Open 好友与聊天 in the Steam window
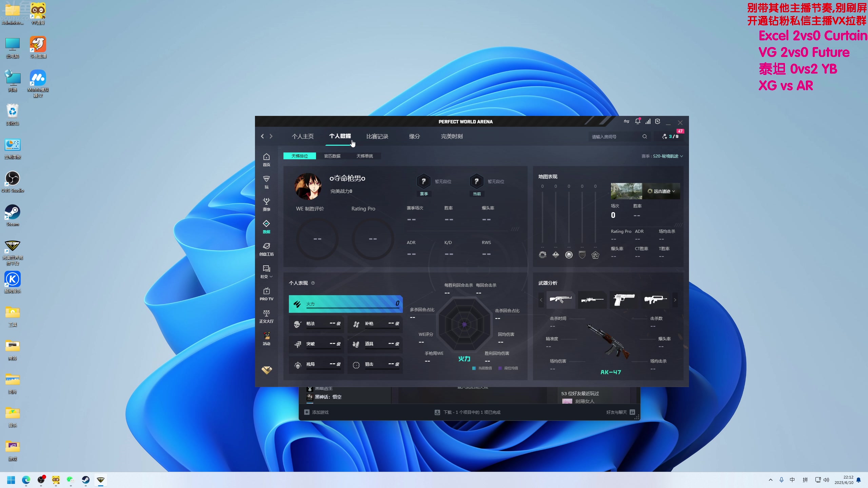 tap(620, 412)
